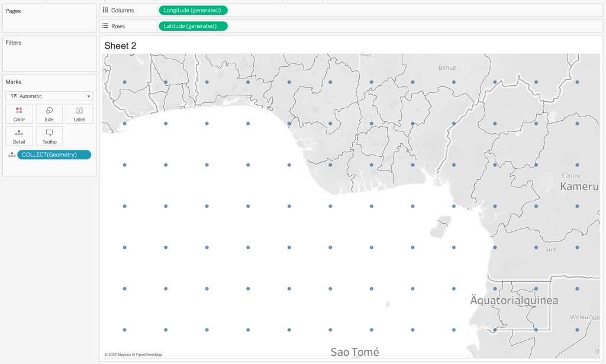The height and width of the screenshot is (364, 606).
Task: Click the Rows shelf label
Action: [118, 26]
